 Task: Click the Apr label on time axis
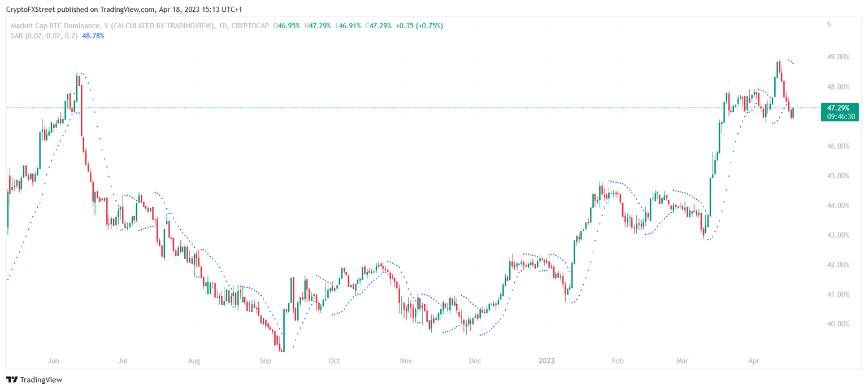pos(753,360)
